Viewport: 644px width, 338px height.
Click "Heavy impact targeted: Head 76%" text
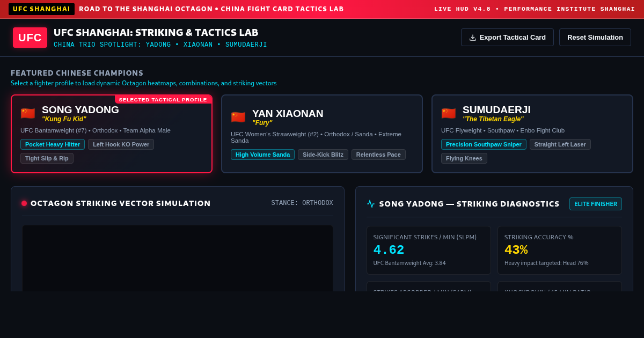[546, 263]
